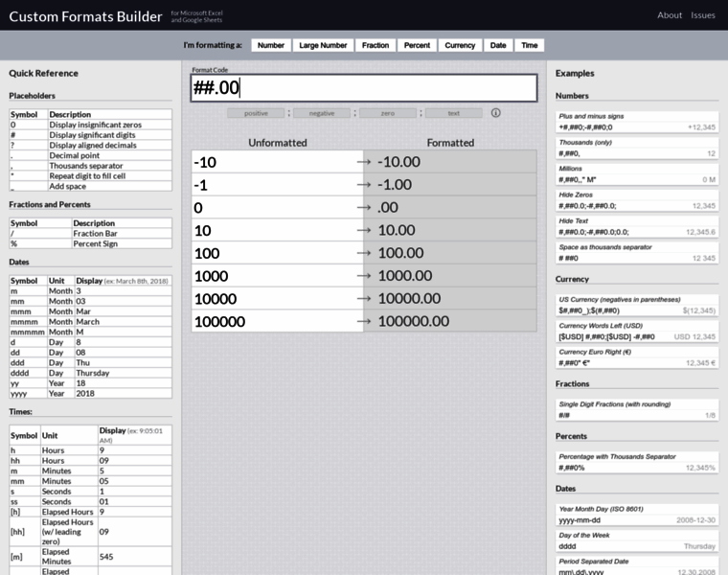Screen dimensions: 728x575
Task: Click the Format Code input field
Action: click(x=364, y=88)
